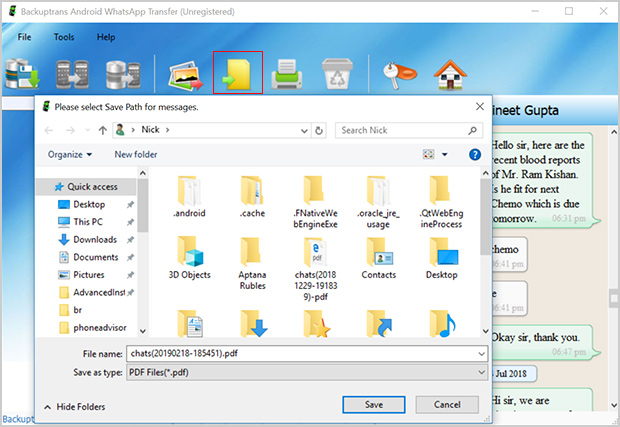Open the Organize dropdown
The image size is (620, 427).
pos(70,155)
